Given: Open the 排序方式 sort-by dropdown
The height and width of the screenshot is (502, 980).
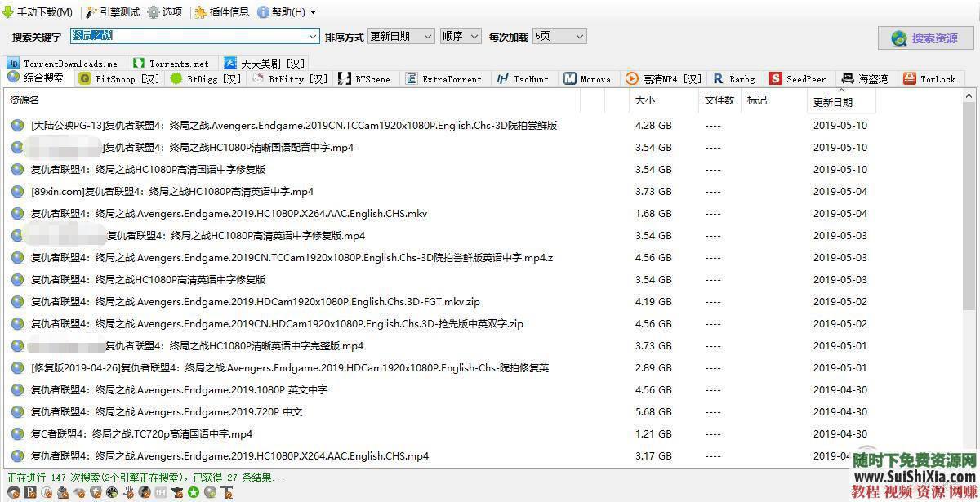Looking at the screenshot, I should (400, 36).
